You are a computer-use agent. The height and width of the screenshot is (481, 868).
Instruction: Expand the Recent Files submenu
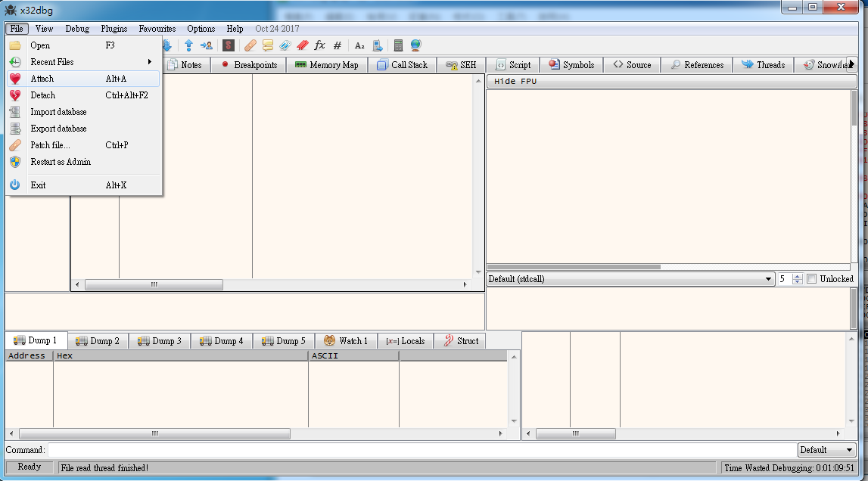150,62
